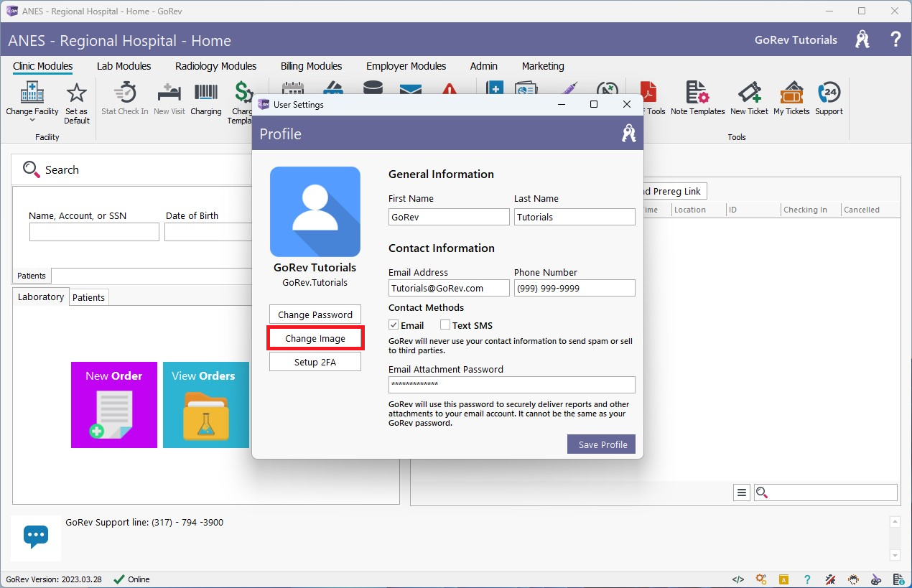Select the Patients tab beside Laboratory
The width and height of the screenshot is (912, 588).
(89, 297)
